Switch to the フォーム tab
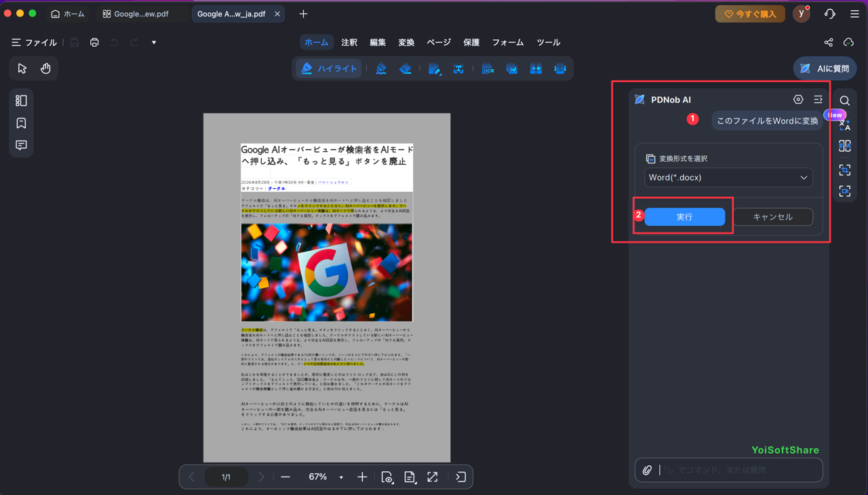Screen dimensions: 868x495 coord(508,42)
